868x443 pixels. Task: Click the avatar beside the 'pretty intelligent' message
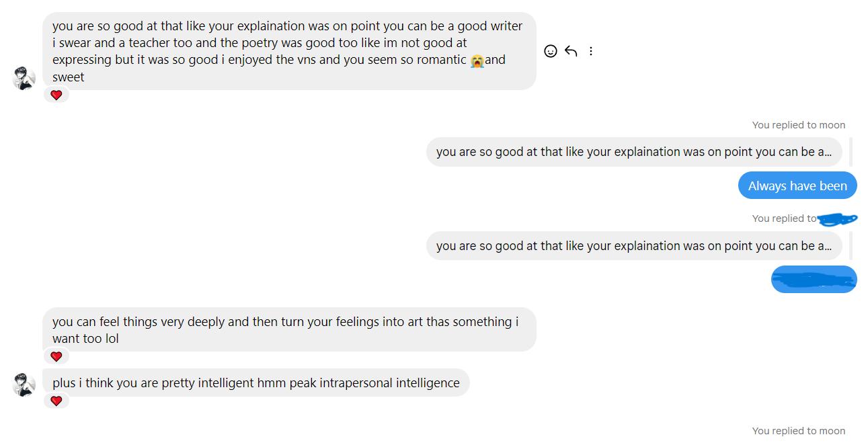coord(24,385)
